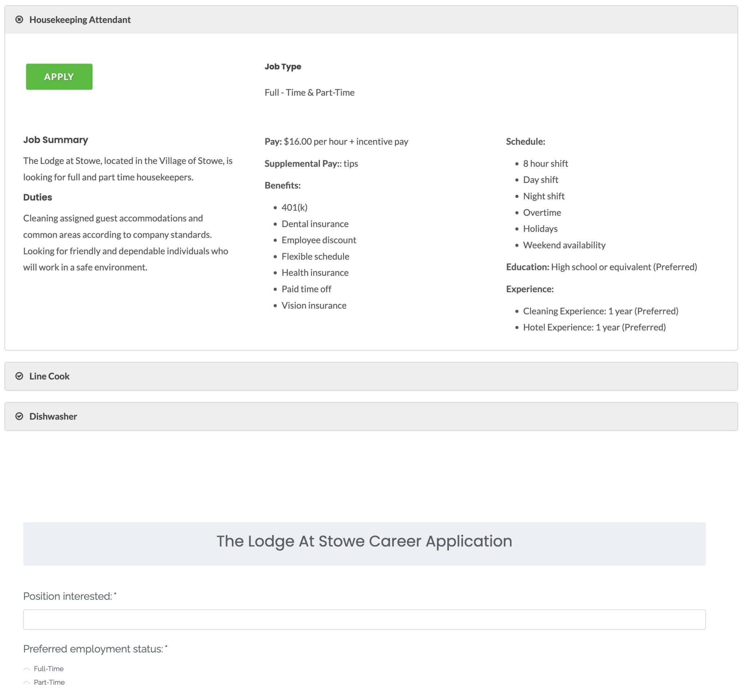Click the circled chevron icon beside Dishwasher
This screenshot has width=746, height=700.
[19, 416]
